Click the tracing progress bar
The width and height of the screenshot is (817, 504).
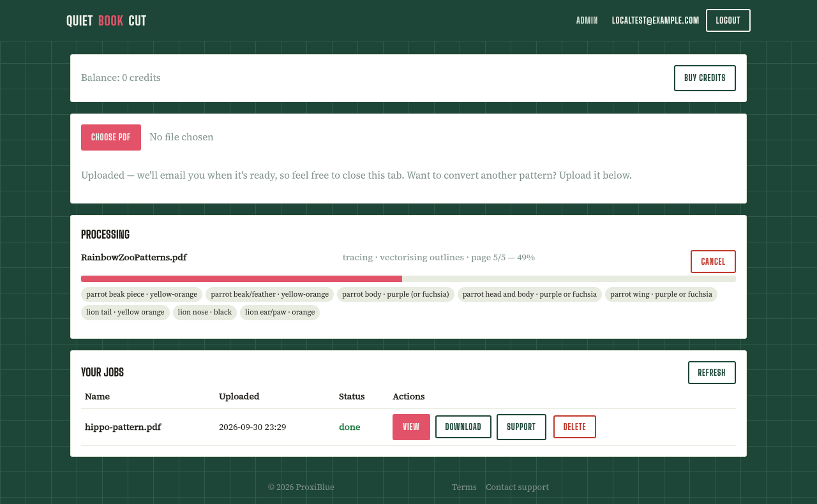pyautogui.click(x=408, y=279)
